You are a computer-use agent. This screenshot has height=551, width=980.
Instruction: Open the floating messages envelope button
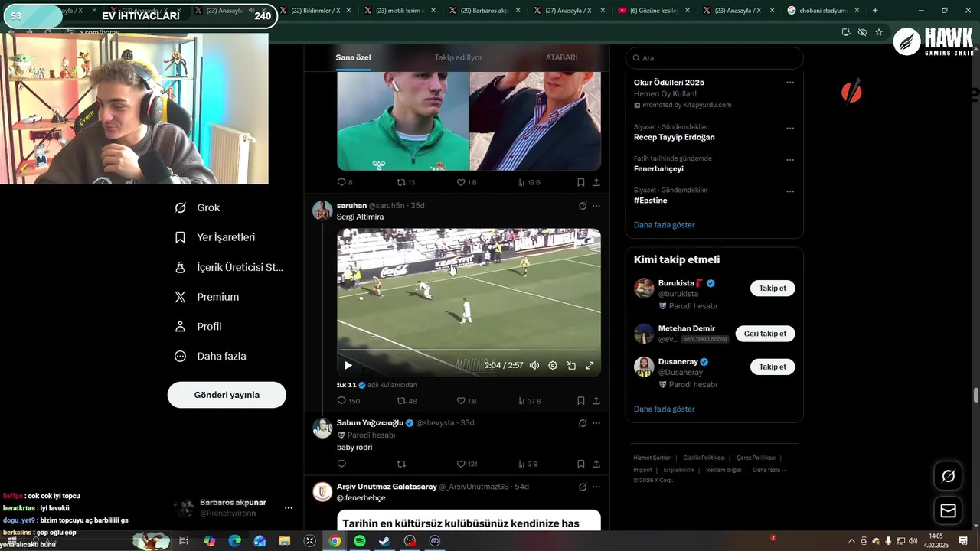coord(948,510)
